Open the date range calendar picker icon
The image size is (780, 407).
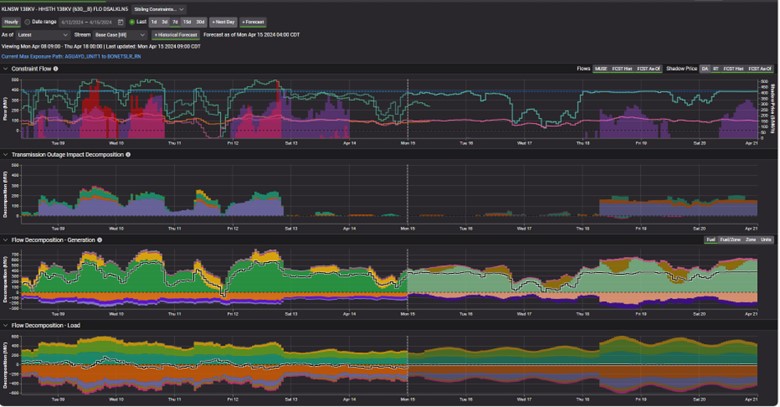click(x=121, y=21)
